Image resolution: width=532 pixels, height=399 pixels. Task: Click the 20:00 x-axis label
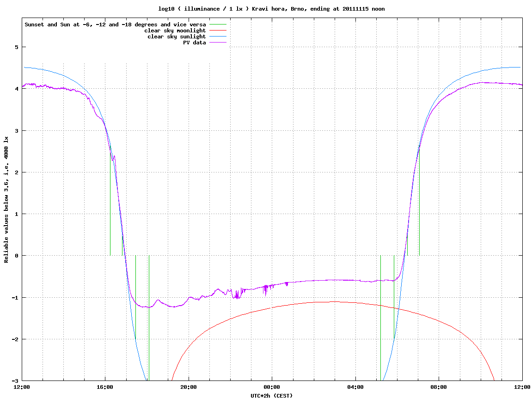point(189,387)
